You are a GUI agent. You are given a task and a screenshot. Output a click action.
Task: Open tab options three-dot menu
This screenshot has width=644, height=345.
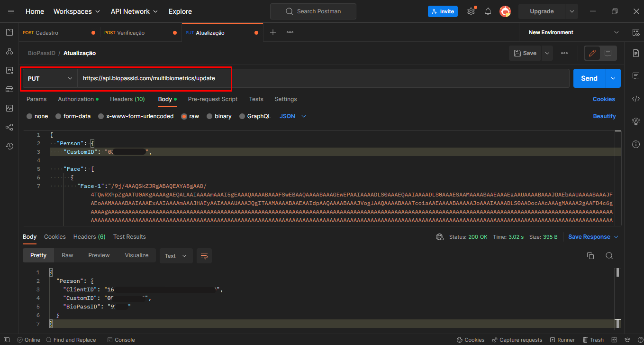(290, 32)
